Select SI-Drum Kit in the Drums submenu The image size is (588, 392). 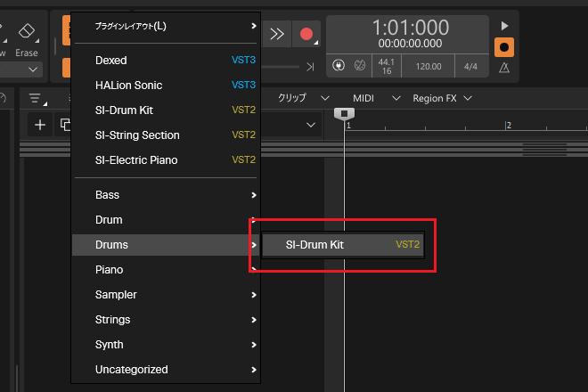click(x=343, y=245)
